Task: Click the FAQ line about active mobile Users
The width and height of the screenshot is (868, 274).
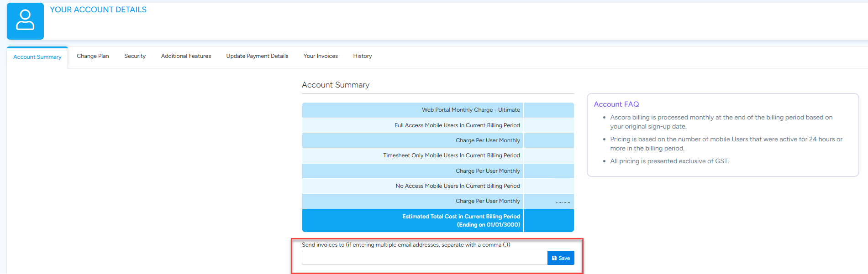Action: [x=726, y=144]
